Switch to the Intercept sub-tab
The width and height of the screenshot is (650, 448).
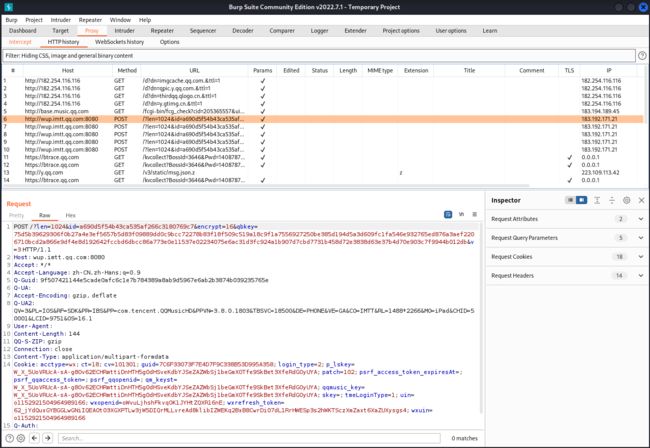point(20,42)
